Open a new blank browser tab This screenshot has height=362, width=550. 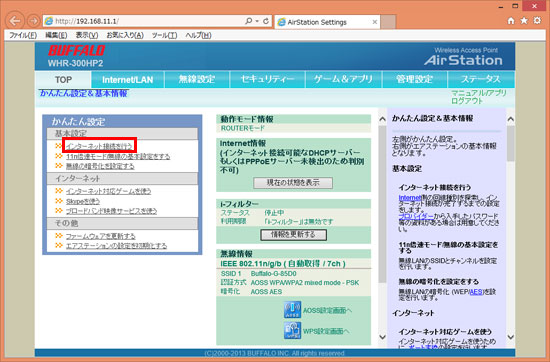(x=388, y=22)
